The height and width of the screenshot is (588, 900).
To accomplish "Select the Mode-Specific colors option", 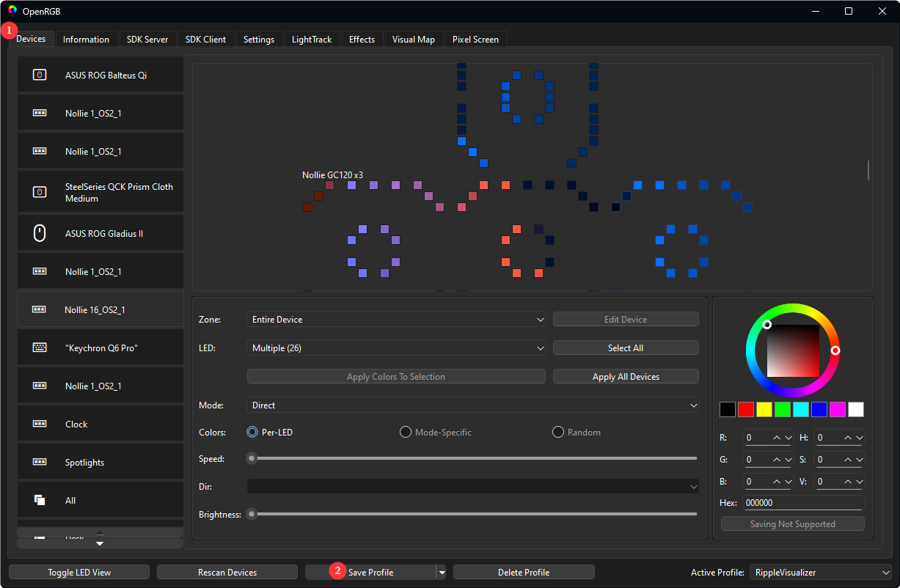I will point(436,433).
